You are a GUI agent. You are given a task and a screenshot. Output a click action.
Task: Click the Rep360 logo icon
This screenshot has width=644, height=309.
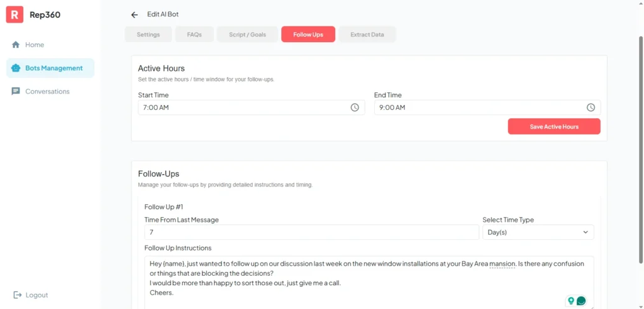(x=14, y=14)
